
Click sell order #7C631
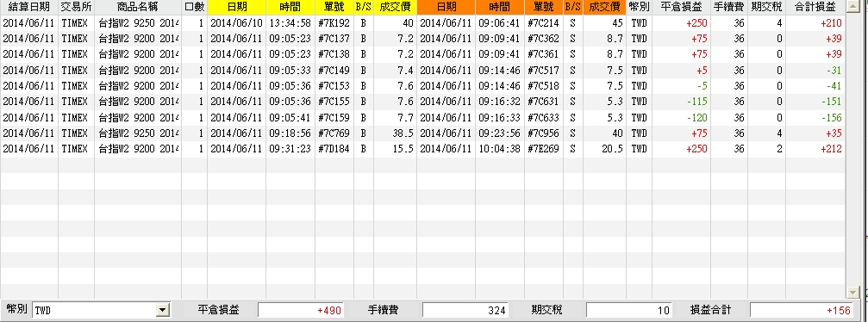tap(543, 102)
